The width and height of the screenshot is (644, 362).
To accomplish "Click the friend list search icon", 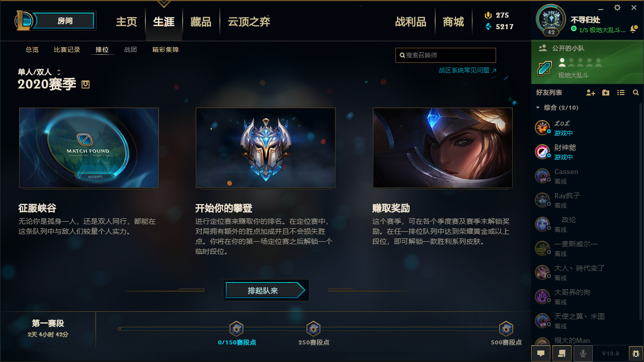I will pyautogui.click(x=636, y=93).
